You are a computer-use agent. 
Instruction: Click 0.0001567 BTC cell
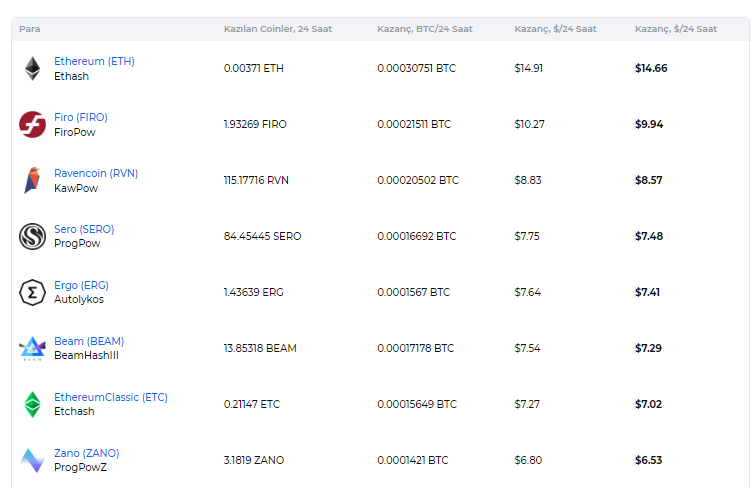tap(414, 292)
